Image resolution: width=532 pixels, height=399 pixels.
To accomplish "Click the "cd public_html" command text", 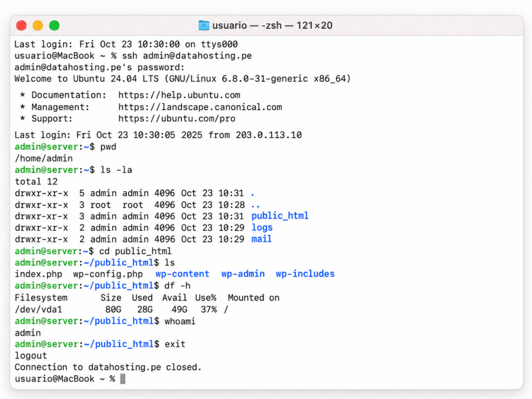I will pos(136,251).
